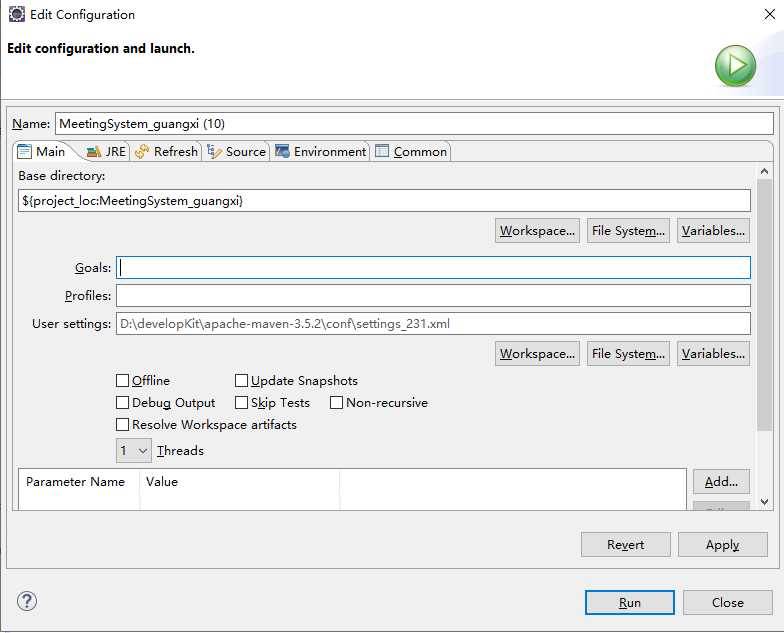The height and width of the screenshot is (633, 784).
Task: Open the Source tab
Action: 237,152
